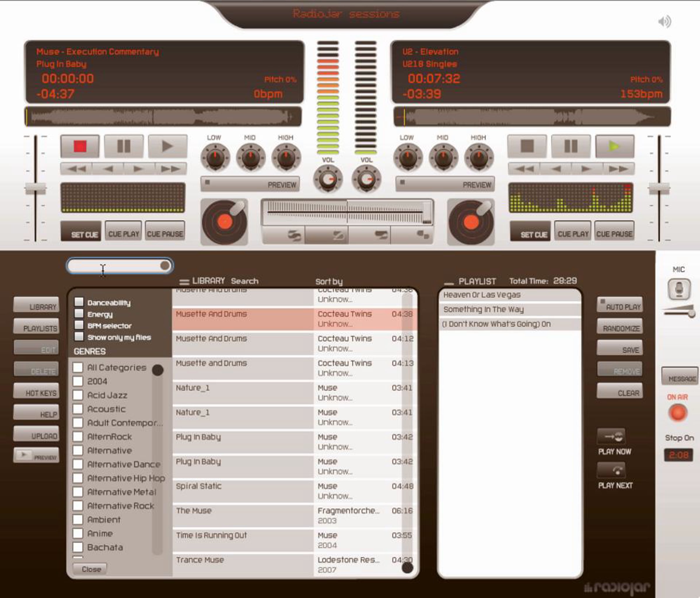Nudge the left deck backward one step
The image size is (700, 598).
tap(108, 169)
